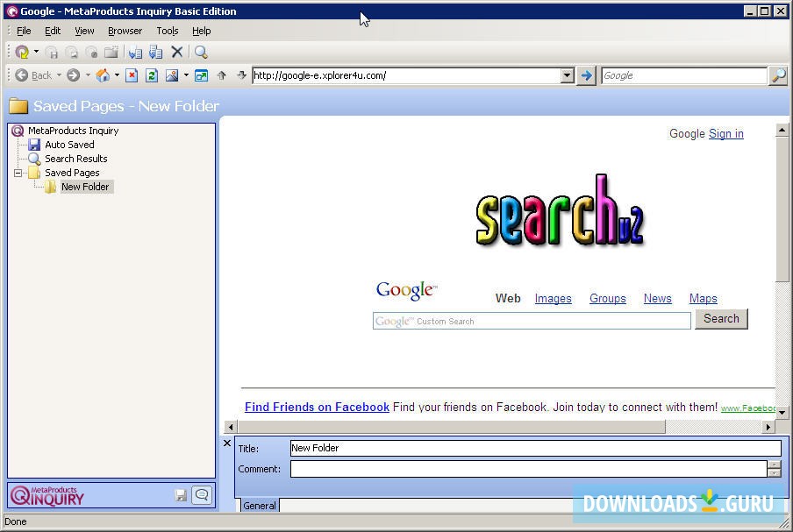Close the properties panel with X

(x=227, y=443)
